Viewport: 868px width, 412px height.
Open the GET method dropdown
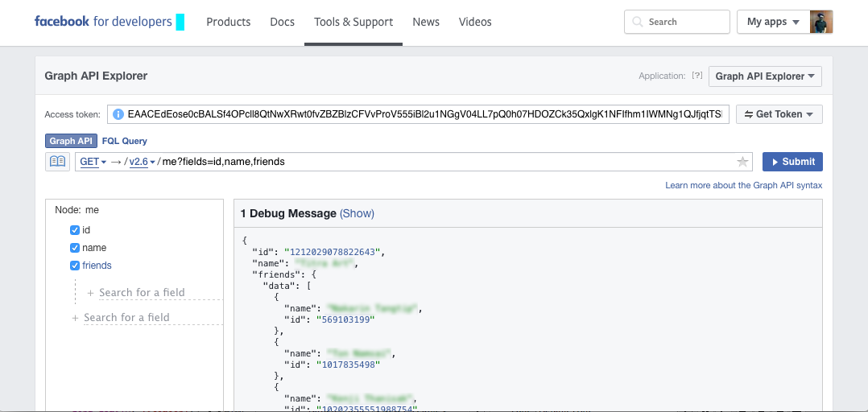(93, 162)
